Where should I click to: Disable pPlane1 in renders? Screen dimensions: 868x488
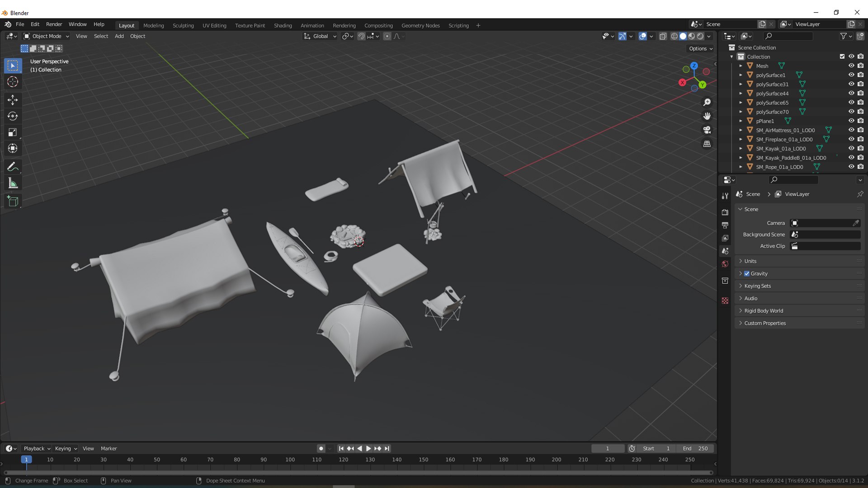(860, 121)
